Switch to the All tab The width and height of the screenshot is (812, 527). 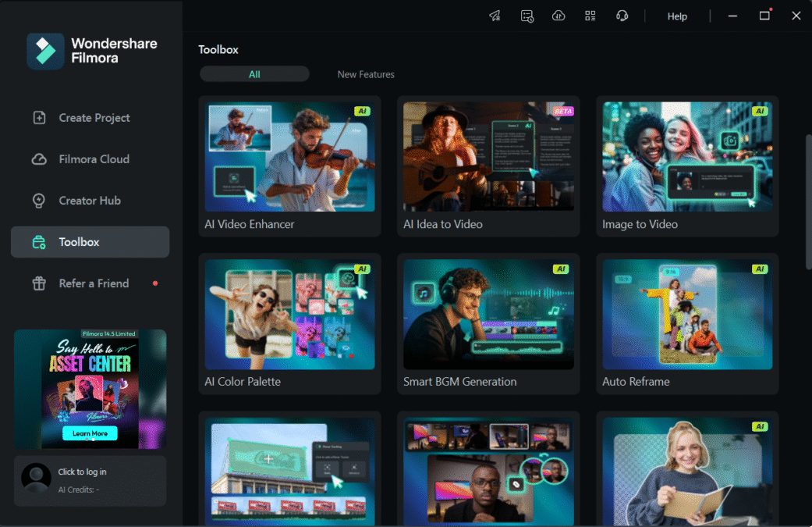pyautogui.click(x=254, y=74)
